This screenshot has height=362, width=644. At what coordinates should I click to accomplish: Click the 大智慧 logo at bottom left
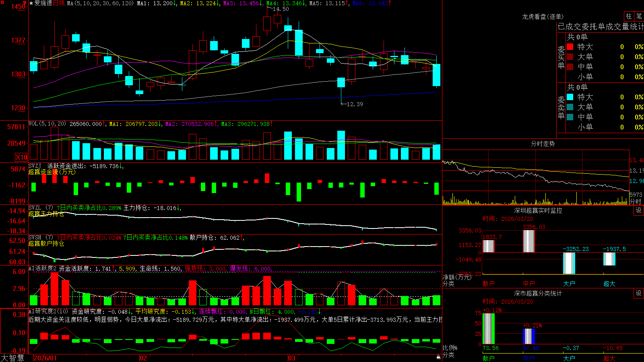(12, 358)
